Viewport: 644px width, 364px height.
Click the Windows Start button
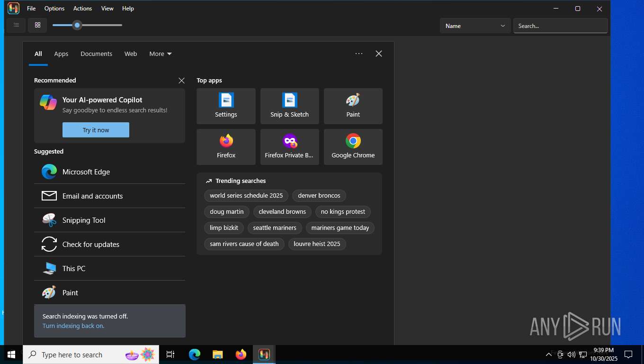11,355
